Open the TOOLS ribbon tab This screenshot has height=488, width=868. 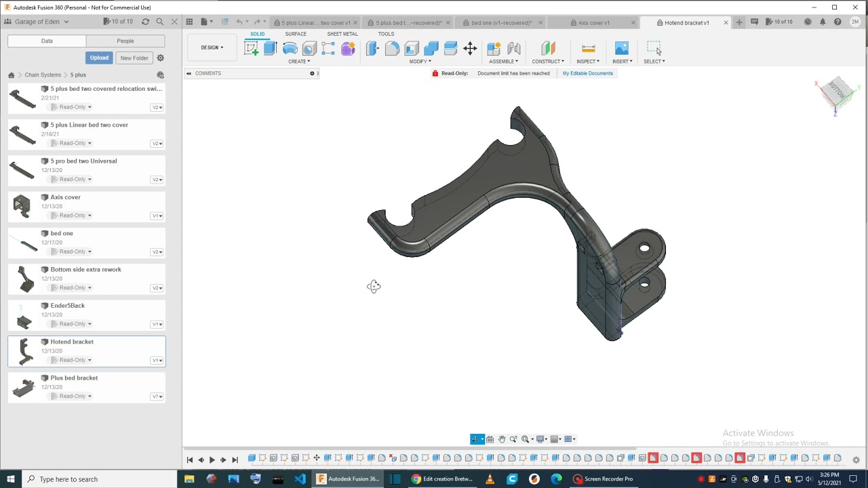pyautogui.click(x=386, y=34)
